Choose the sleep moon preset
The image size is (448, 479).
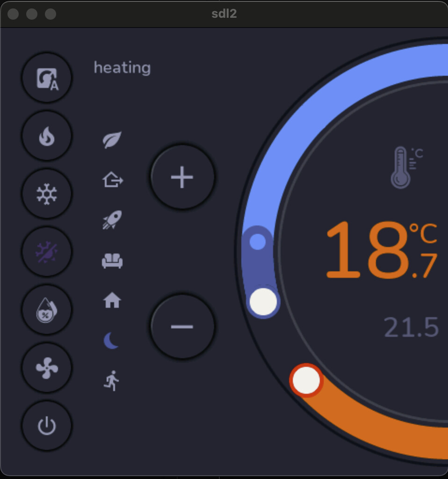[x=111, y=341]
